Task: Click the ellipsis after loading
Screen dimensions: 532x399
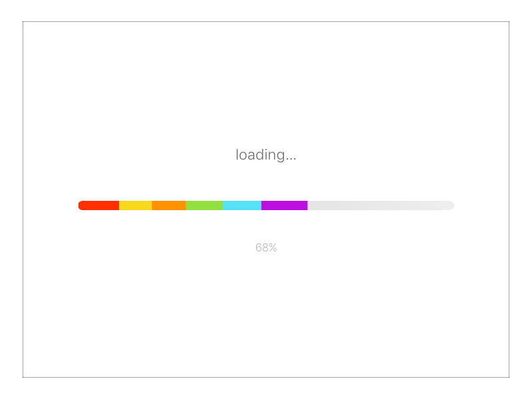Action: tap(291, 158)
